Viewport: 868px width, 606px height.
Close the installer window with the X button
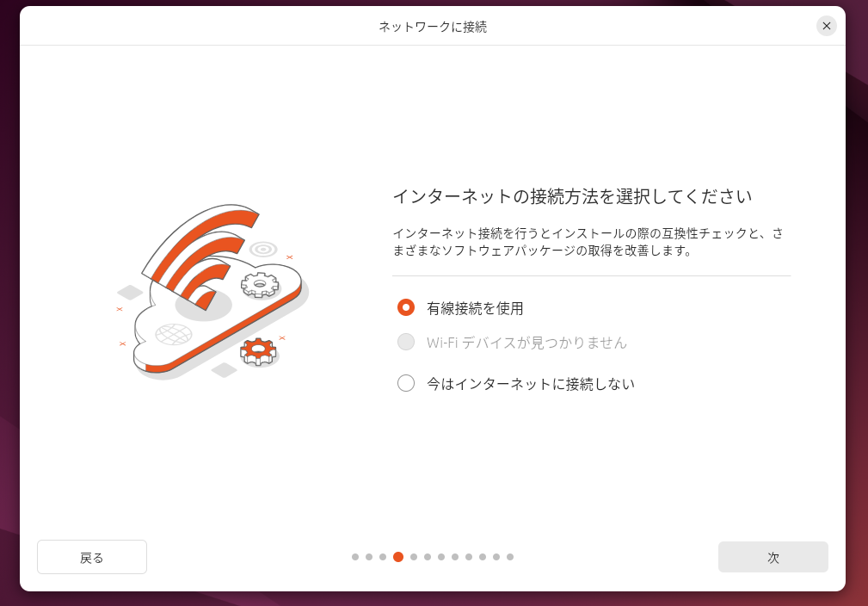tap(826, 26)
